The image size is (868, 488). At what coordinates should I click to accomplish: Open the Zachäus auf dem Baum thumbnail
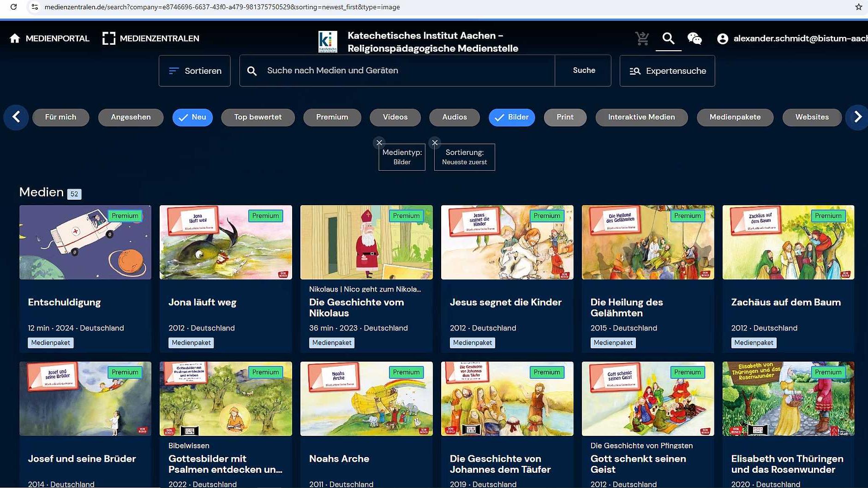click(x=788, y=242)
